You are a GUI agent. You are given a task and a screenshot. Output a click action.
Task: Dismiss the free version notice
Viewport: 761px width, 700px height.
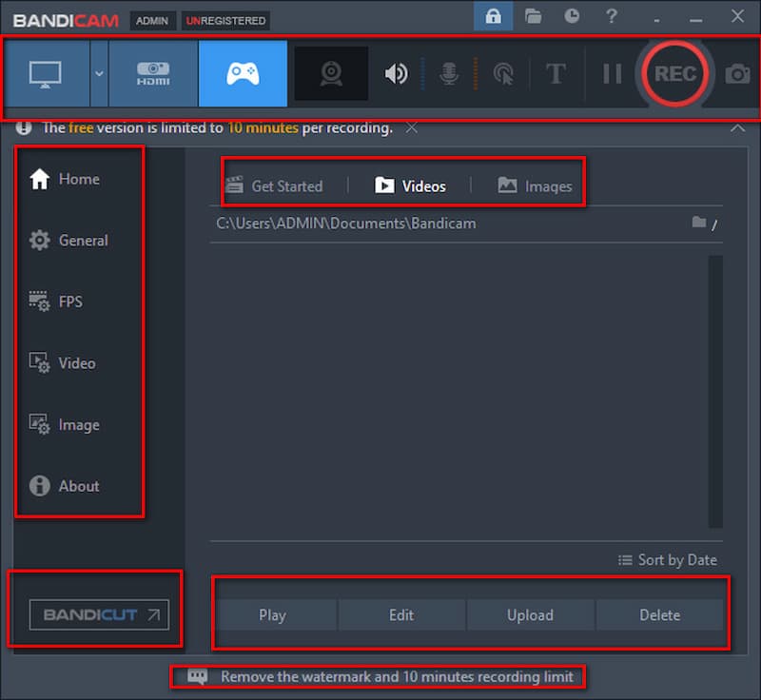pyautogui.click(x=412, y=127)
